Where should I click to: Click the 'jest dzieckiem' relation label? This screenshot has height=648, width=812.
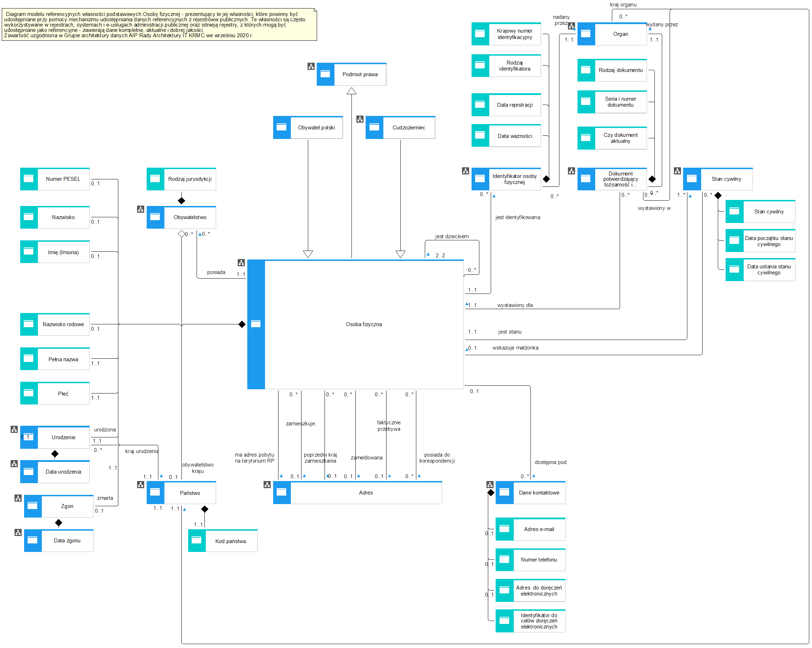click(452, 236)
